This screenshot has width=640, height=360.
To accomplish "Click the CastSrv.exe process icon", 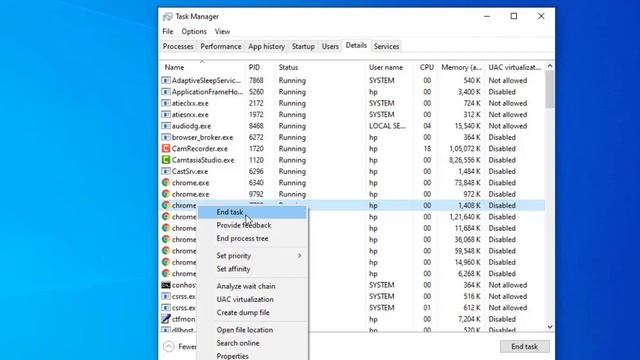I will point(166,171).
